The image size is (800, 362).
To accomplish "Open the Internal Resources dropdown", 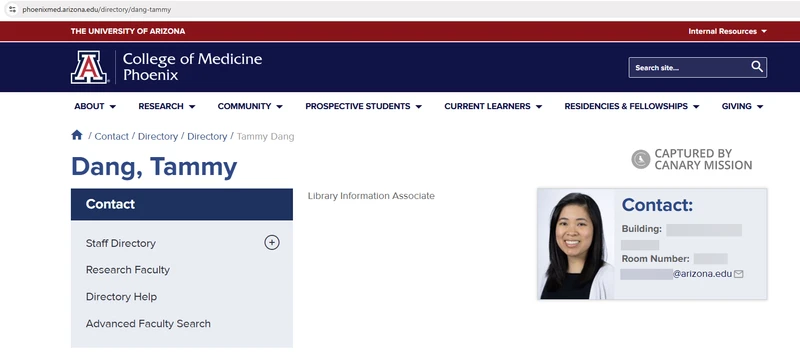I will tap(728, 31).
